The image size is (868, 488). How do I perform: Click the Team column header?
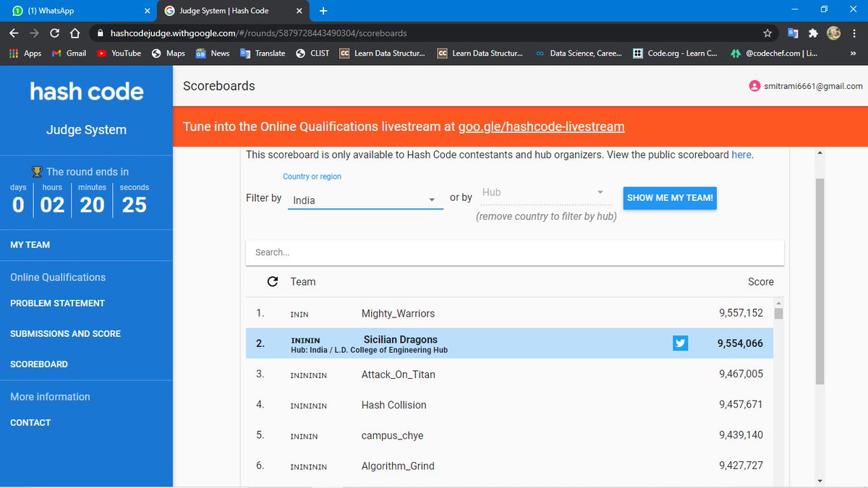(303, 282)
